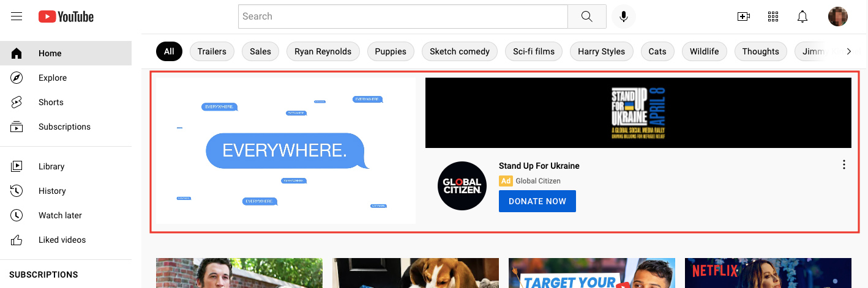868x288 pixels.
Task: Click the Shorts label in sidebar
Action: coord(51,102)
